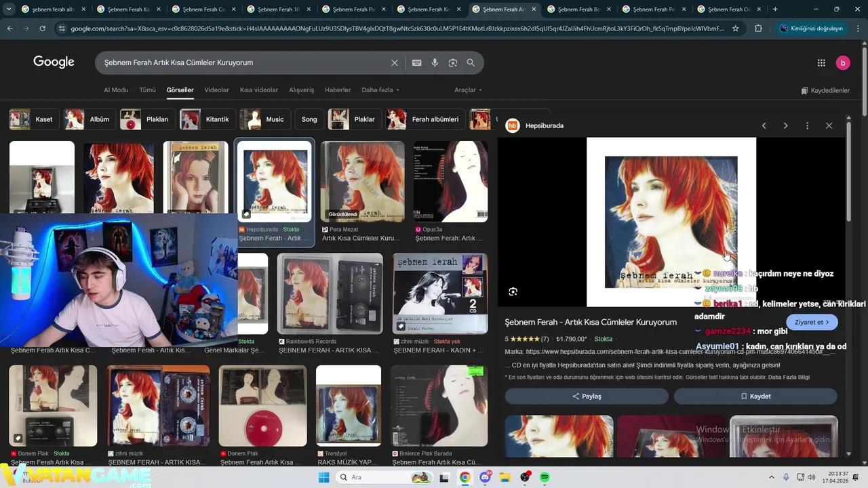The image size is (868, 488).
Task: Open a new Chrome tab
Action: (x=775, y=9)
